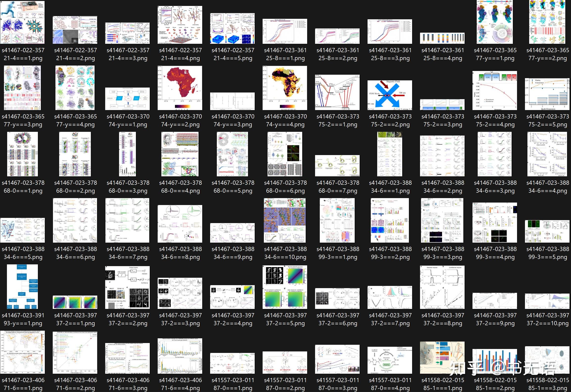Click filename s41557-023-01187-0===2.png
Screen dimensions: 571x392
pos(285,384)
